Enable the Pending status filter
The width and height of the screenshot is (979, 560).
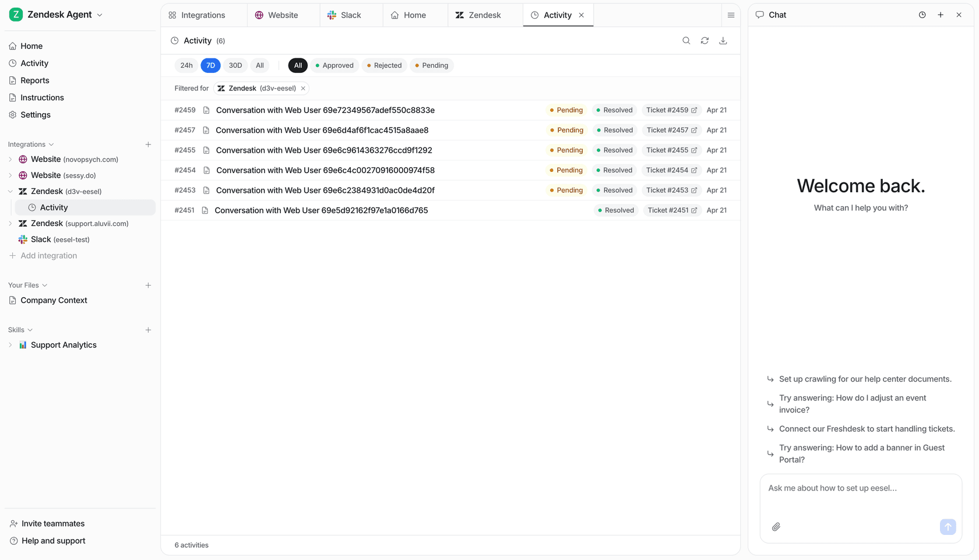(431, 65)
